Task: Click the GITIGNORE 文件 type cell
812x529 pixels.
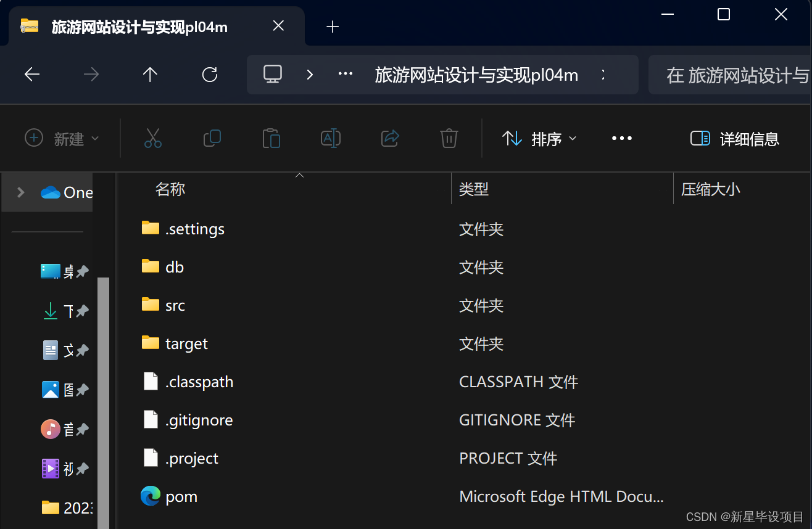Action: click(x=517, y=420)
